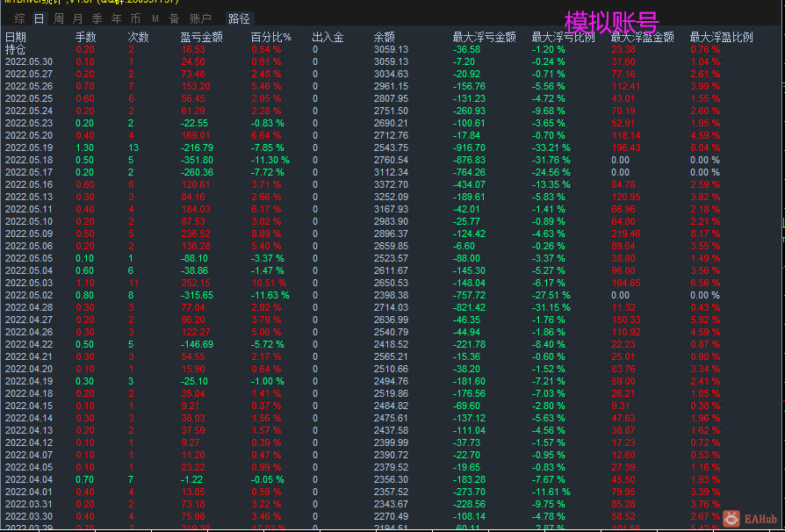The image size is (785, 532).
Task: Click the 出入金 column header
Action: [x=328, y=37]
